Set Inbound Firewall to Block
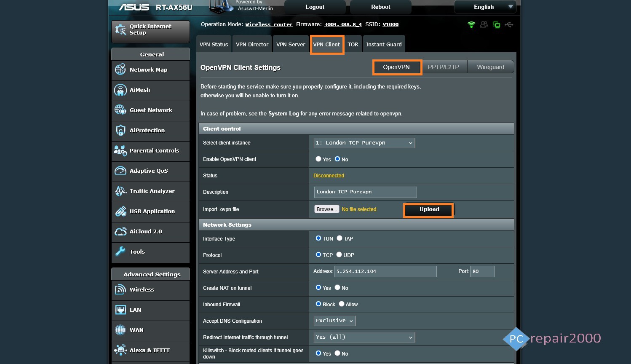The width and height of the screenshot is (631, 364). pos(318,304)
